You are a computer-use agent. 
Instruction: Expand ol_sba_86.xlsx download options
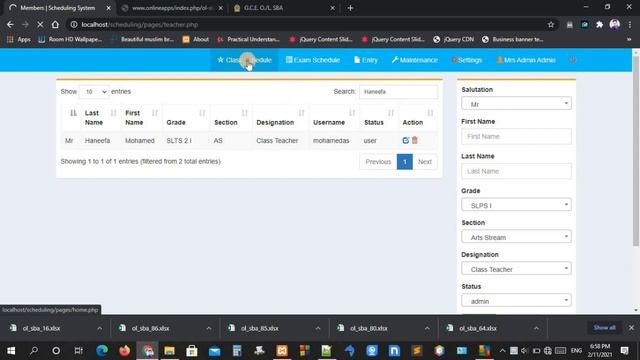coord(209,328)
